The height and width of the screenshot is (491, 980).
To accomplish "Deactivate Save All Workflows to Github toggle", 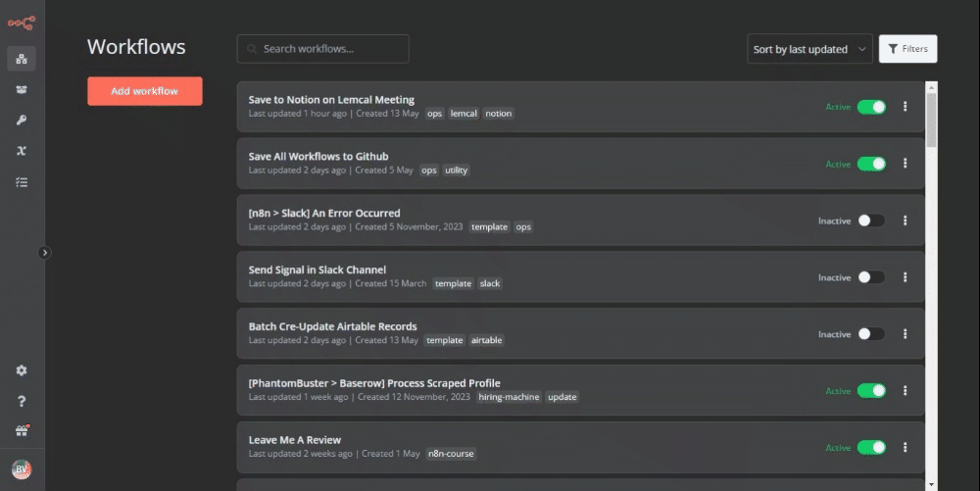I will click(871, 164).
